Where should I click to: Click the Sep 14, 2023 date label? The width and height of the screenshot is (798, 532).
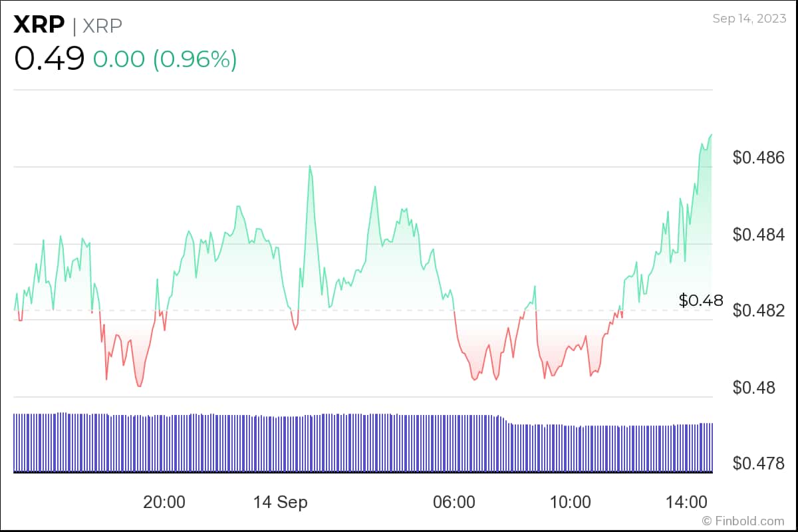[749, 19]
